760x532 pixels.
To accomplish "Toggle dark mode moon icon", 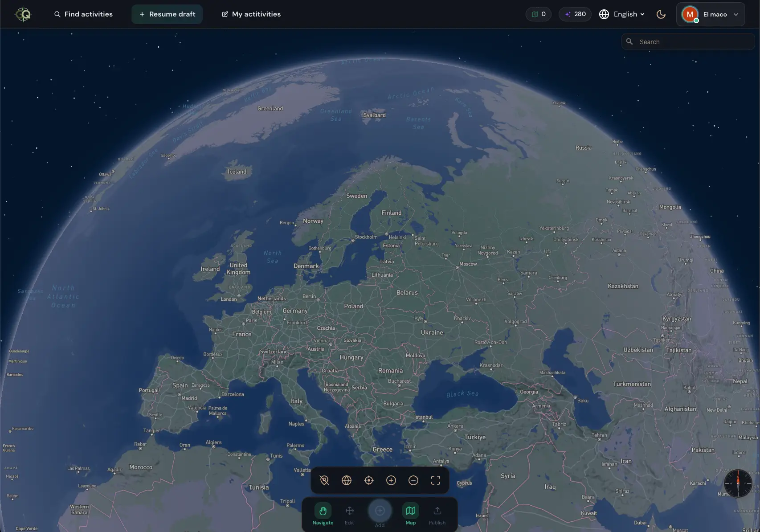I will 661,14.
